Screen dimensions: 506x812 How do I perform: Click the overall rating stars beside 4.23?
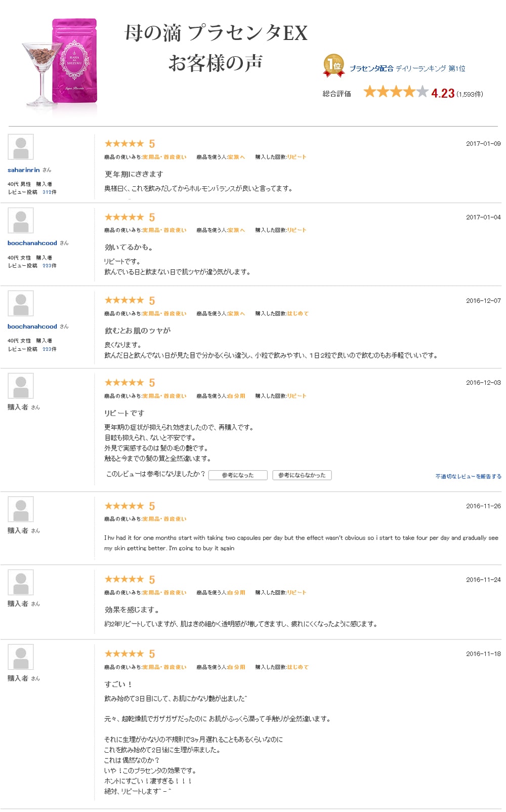pos(396,92)
